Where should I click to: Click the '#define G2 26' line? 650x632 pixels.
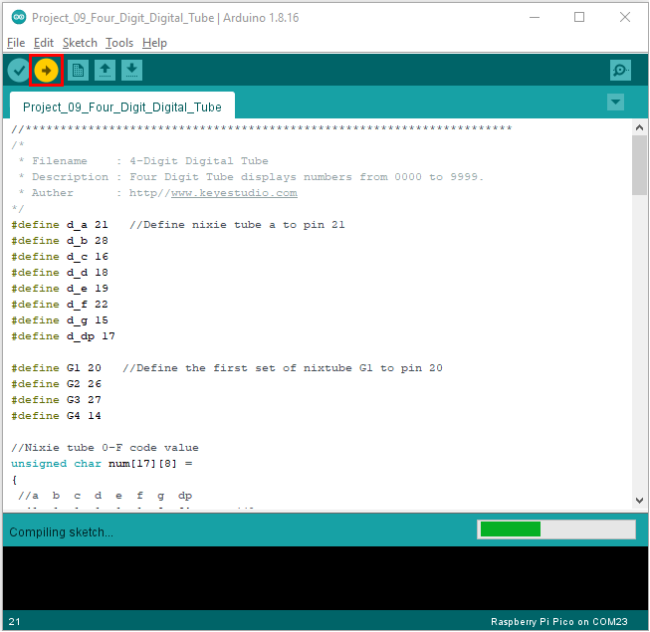[x=56, y=384]
